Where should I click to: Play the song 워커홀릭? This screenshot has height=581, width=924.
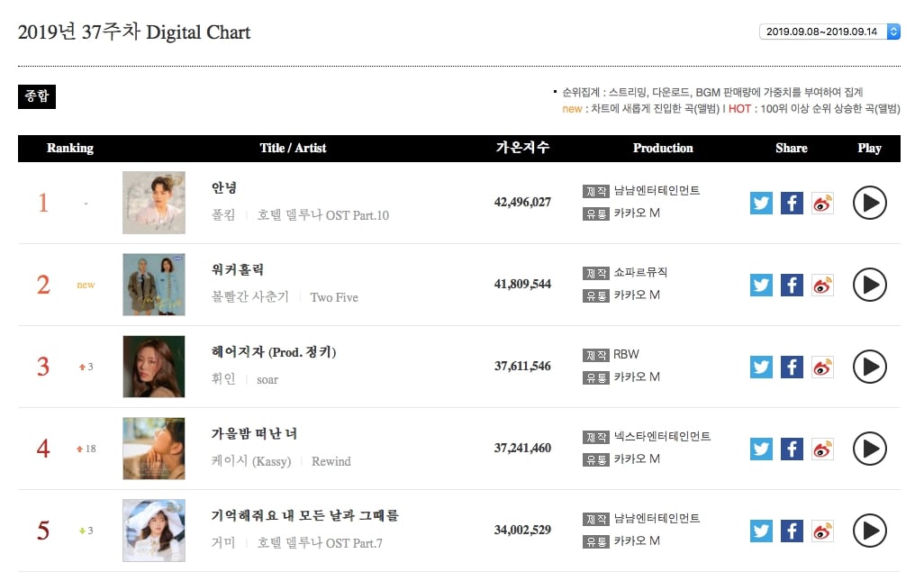pos(869,285)
